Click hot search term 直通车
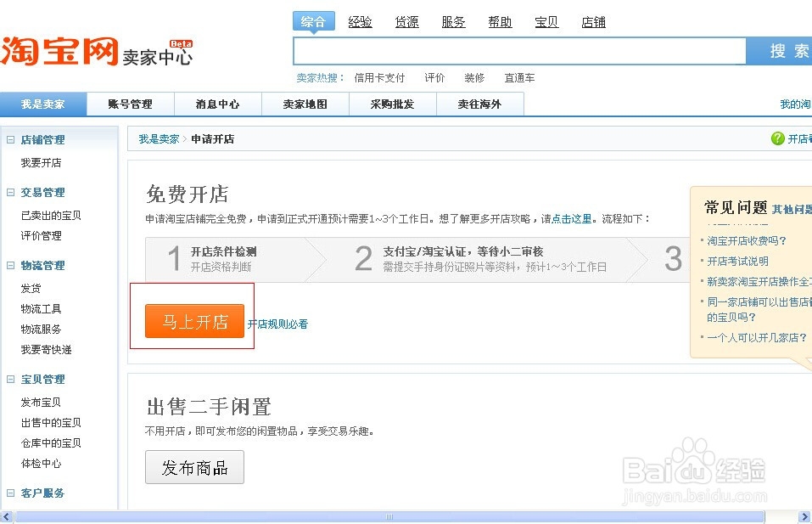Image resolution: width=812 pixels, height=524 pixels. coord(519,78)
